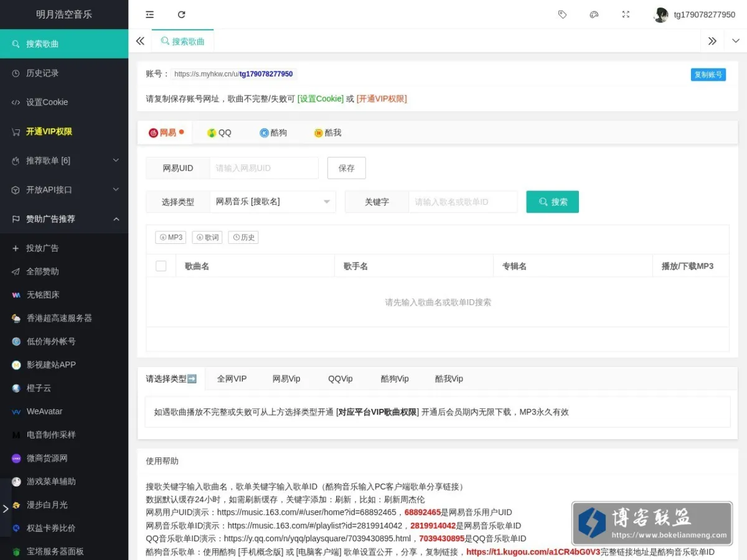Toggle the select-all checkbox in table header

click(x=161, y=266)
